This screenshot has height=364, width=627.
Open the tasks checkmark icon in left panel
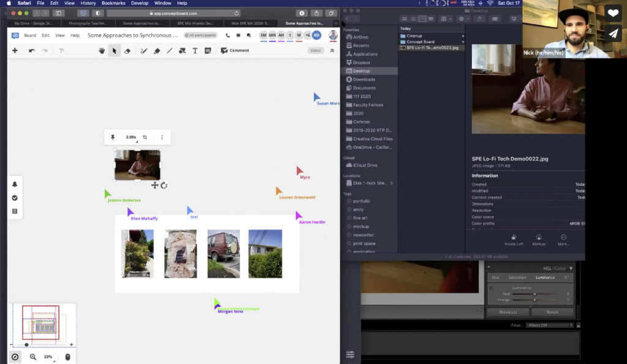coord(15,198)
